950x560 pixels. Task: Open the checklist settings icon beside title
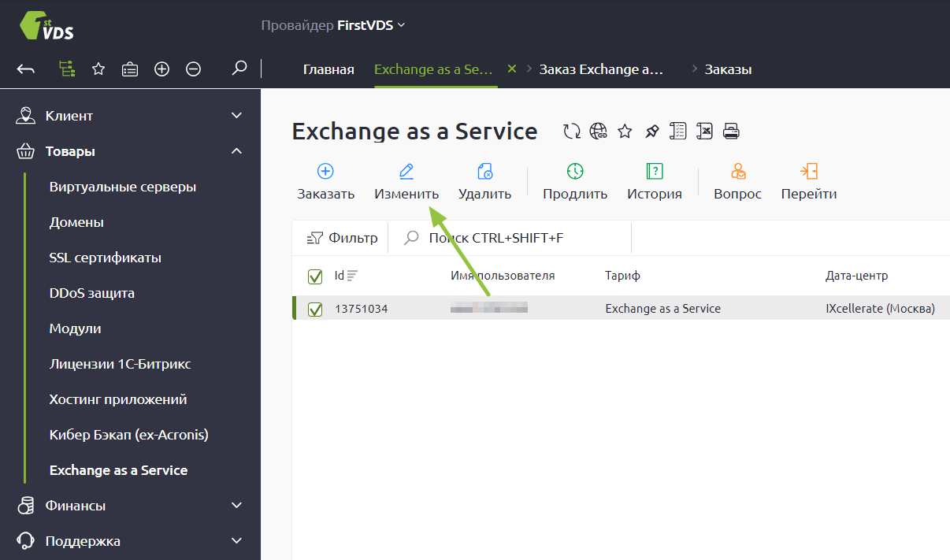[x=678, y=132]
